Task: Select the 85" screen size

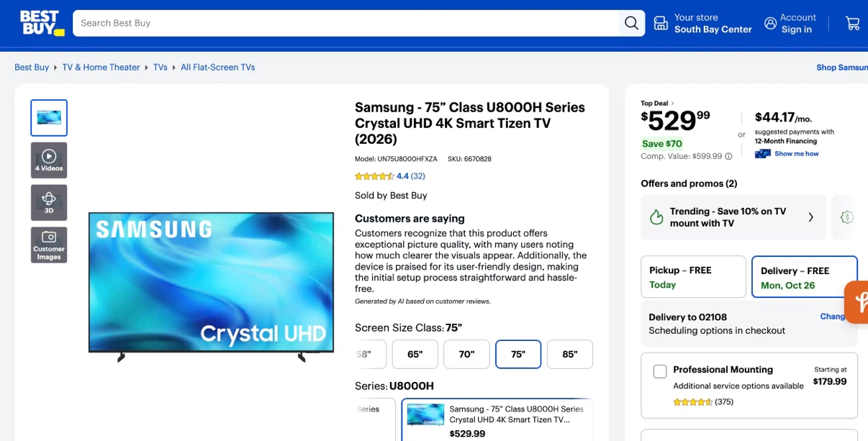Action: point(570,354)
